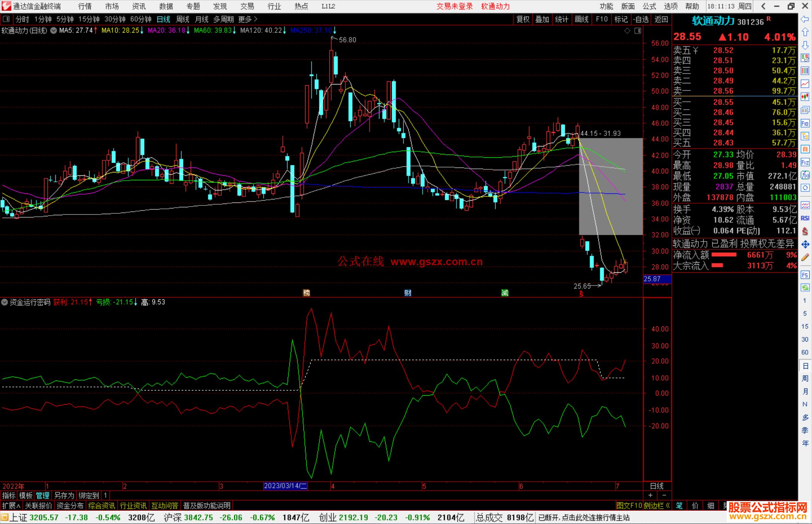The image size is (812, 524).
Task: Expand the 更多 period dropdown
Action: 247,19
